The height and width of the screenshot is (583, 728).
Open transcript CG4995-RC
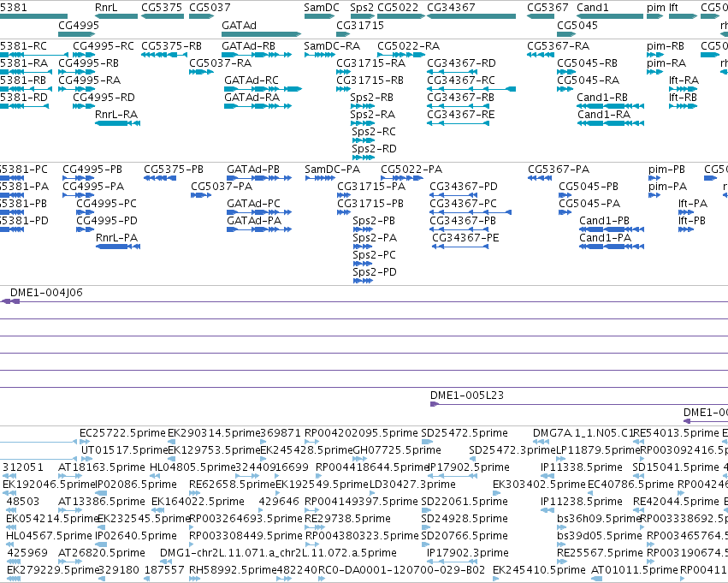103,46
